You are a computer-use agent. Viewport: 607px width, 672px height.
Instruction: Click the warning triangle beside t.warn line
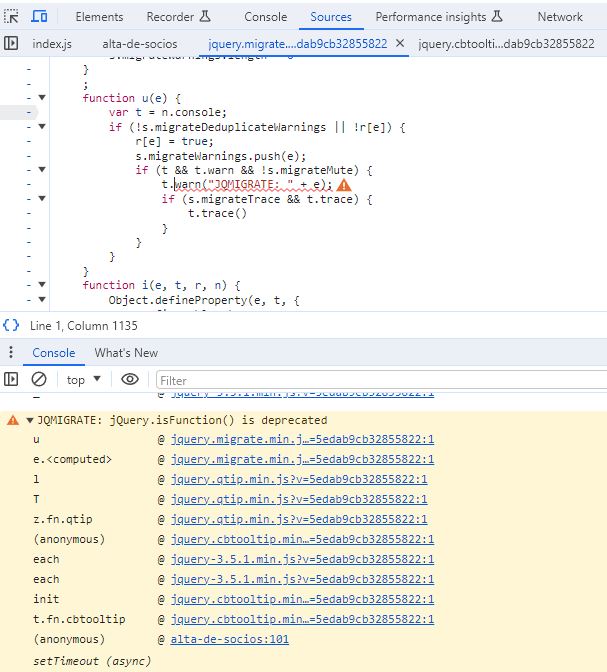(x=344, y=185)
